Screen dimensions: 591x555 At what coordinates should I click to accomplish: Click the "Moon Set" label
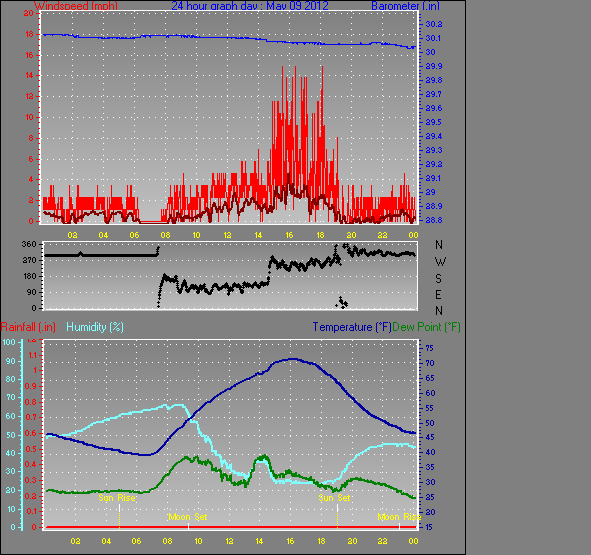click(x=188, y=517)
